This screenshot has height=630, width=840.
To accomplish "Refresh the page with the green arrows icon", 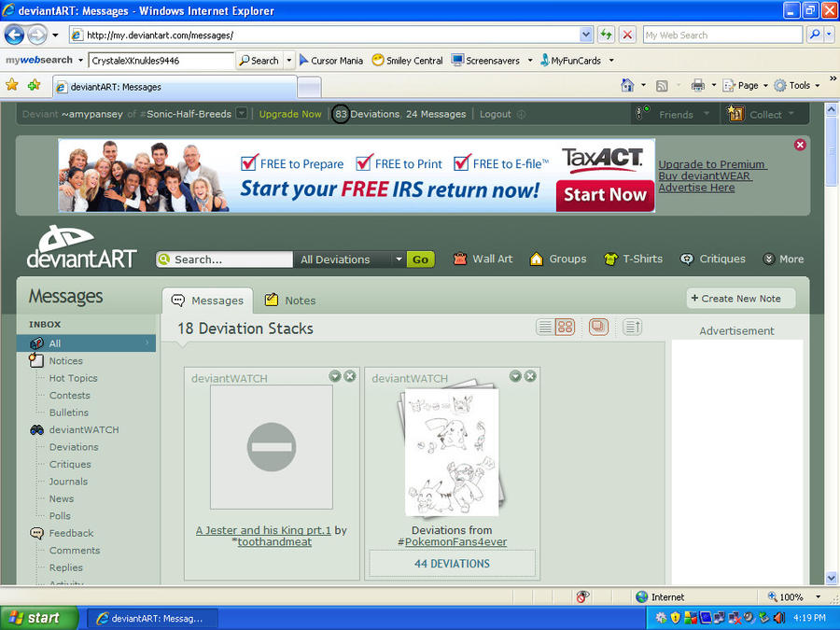I will click(x=606, y=35).
